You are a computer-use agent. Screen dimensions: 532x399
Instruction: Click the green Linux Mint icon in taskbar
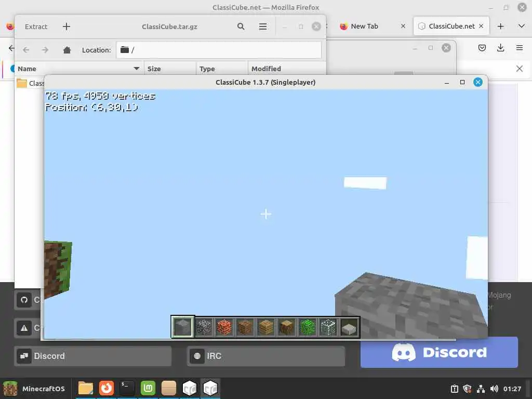pos(148,388)
